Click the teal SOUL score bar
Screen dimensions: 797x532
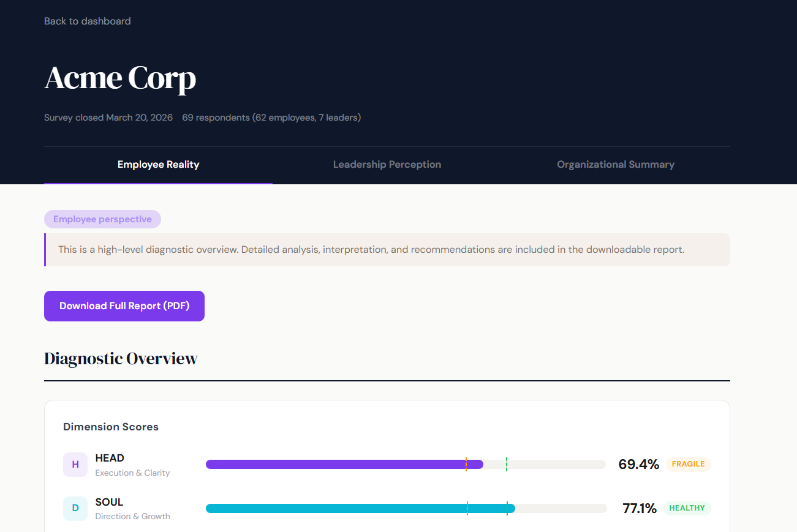pos(360,508)
